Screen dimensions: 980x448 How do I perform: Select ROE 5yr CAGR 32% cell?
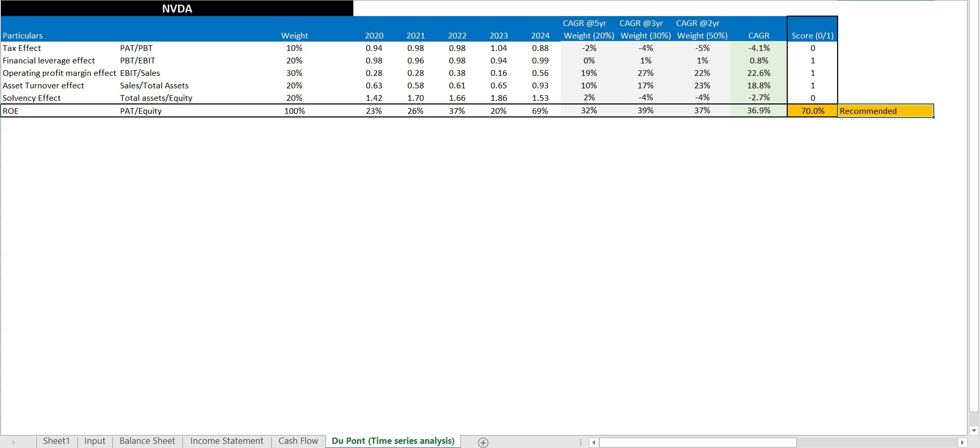(589, 111)
